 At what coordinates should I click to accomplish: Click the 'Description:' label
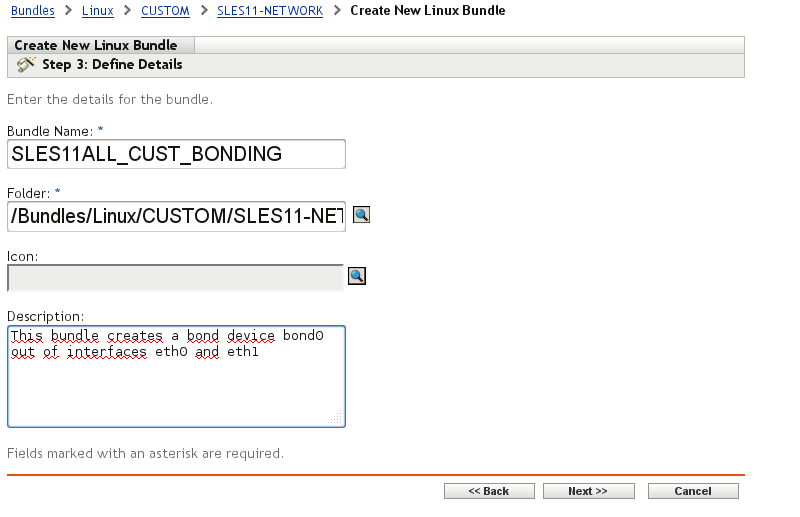click(45, 316)
